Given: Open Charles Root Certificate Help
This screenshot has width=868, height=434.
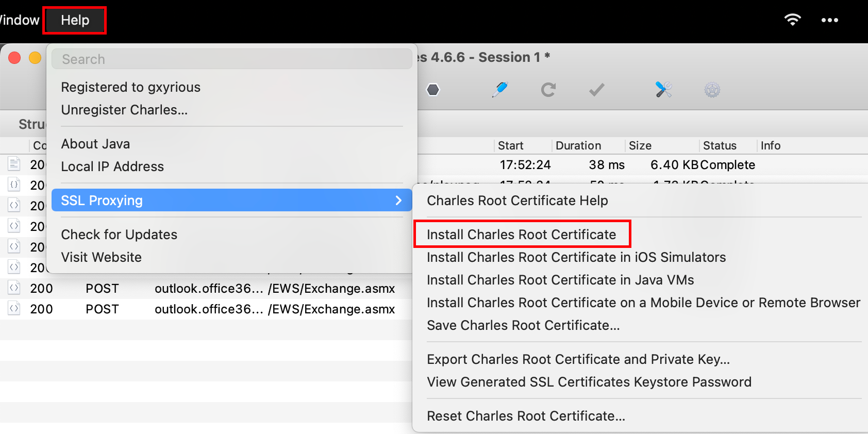Looking at the screenshot, I should click(x=517, y=201).
